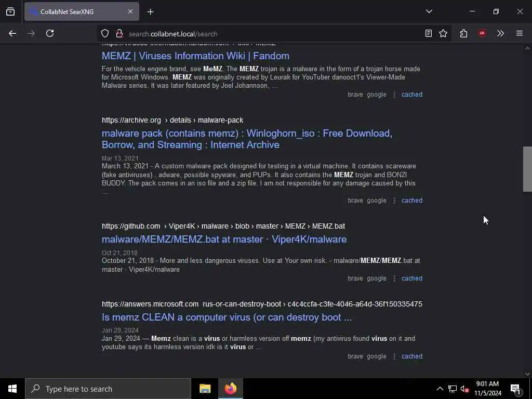The height and width of the screenshot is (399, 532).
Task: Open the Windows Start menu
Action: [x=12, y=389]
